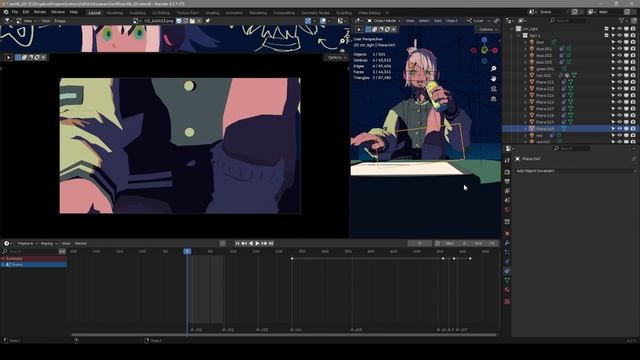Image resolution: width=640 pixels, height=360 pixels.
Task: Open the timeline Playback popover
Action: [x=27, y=244]
